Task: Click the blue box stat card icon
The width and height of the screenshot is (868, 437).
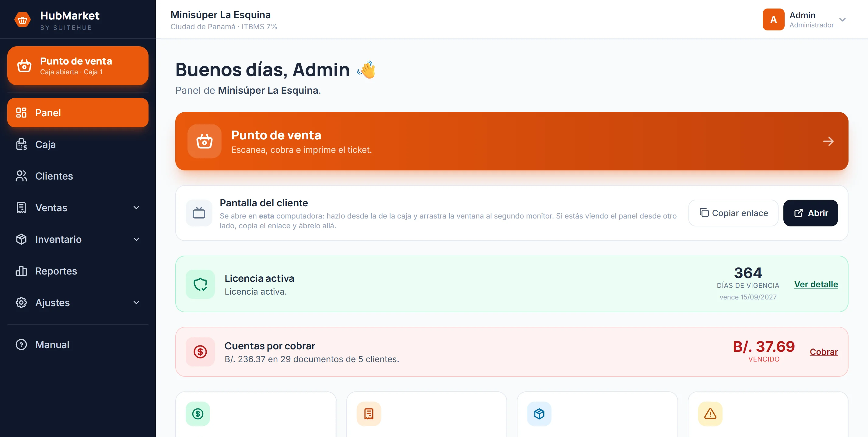Action: tap(540, 414)
